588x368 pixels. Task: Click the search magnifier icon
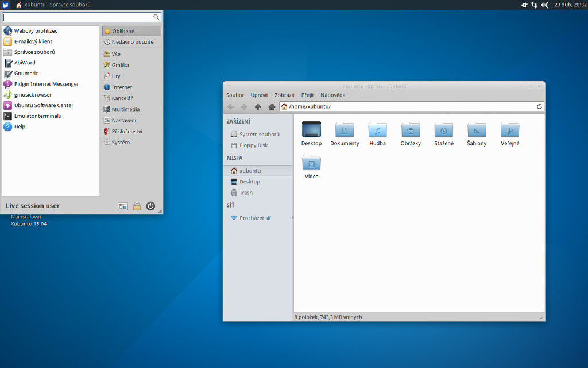[x=156, y=17]
